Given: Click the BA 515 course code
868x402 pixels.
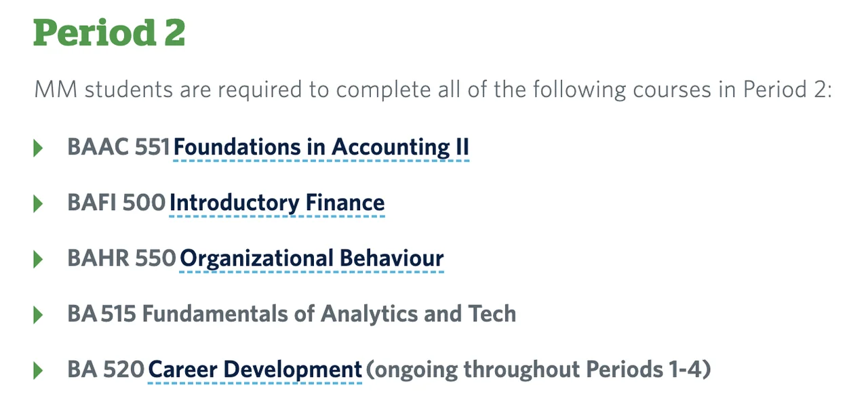Looking at the screenshot, I should pos(102,314).
